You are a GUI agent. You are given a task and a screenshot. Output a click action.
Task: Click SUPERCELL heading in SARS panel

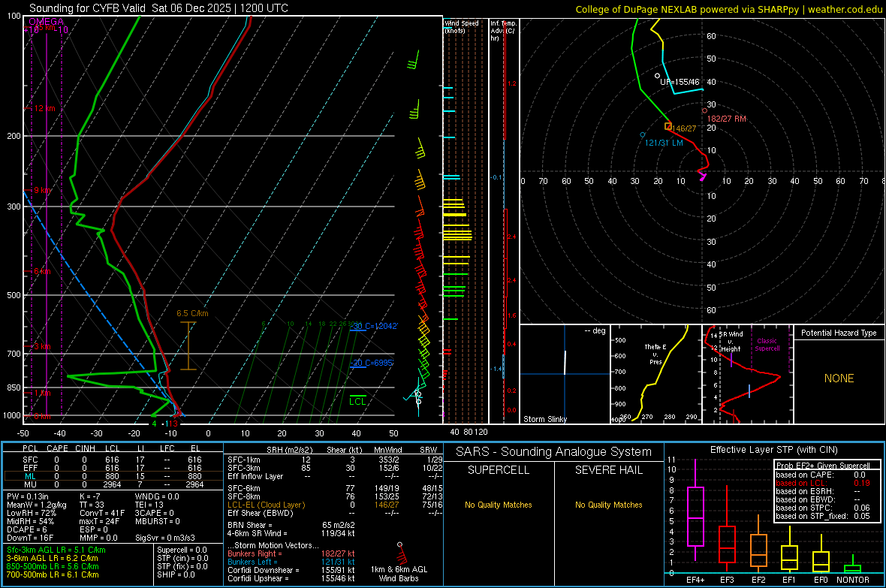[x=498, y=470]
